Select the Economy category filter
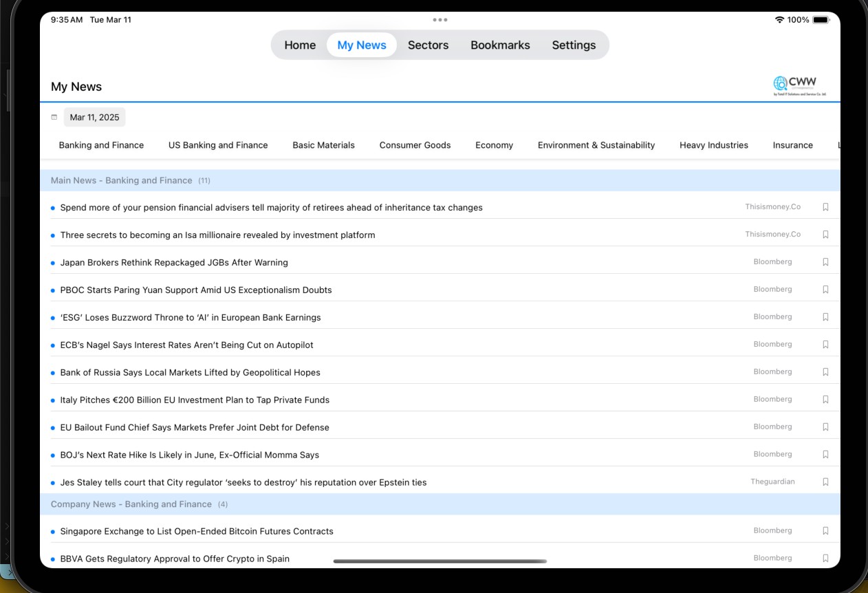This screenshot has height=593, width=868. (494, 145)
